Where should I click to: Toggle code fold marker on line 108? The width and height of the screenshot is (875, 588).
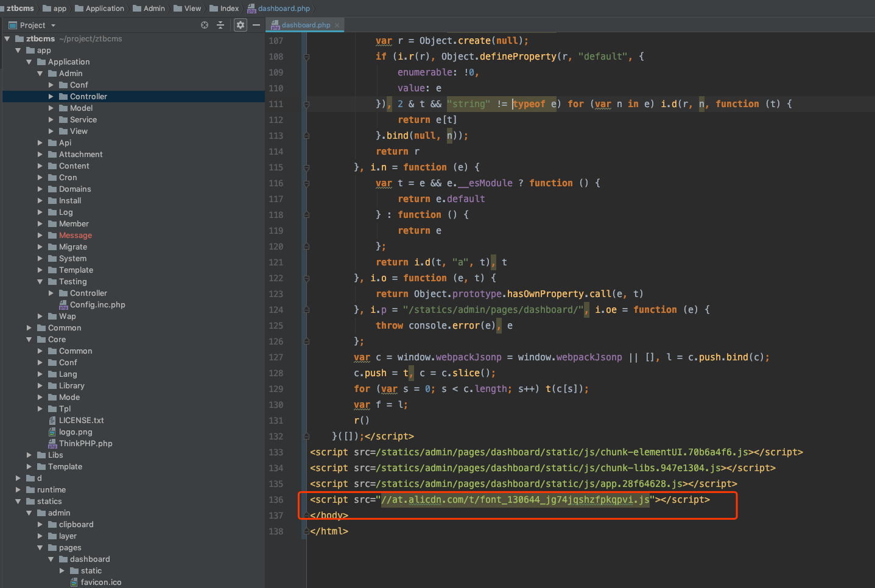pos(306,57)
